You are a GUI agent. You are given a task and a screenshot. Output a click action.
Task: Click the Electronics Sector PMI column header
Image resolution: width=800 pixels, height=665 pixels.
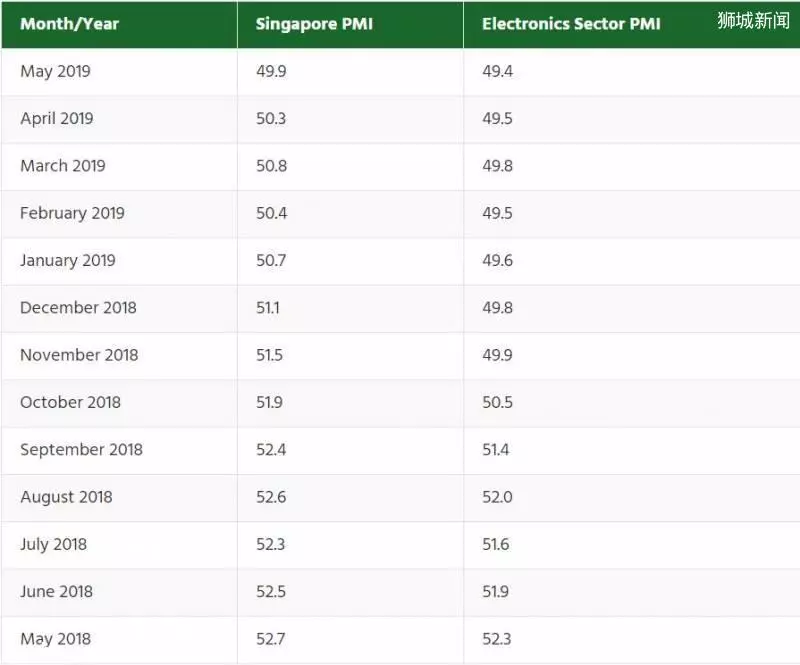pos(571,24)
